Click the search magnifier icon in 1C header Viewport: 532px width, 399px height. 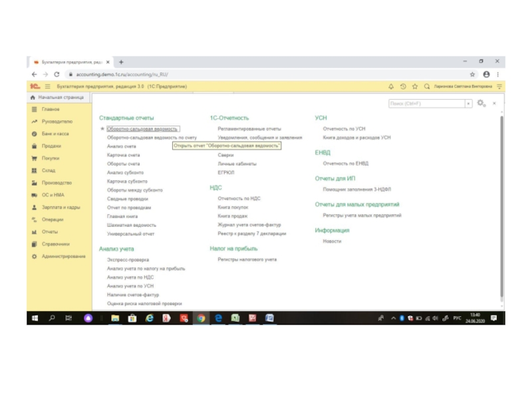pos(427,86)
